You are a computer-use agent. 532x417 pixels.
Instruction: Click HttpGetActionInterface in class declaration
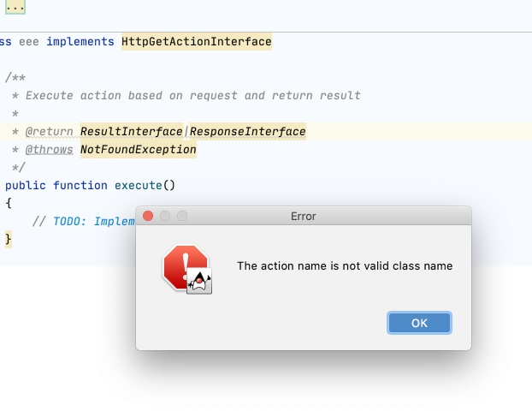pos(197,41)
